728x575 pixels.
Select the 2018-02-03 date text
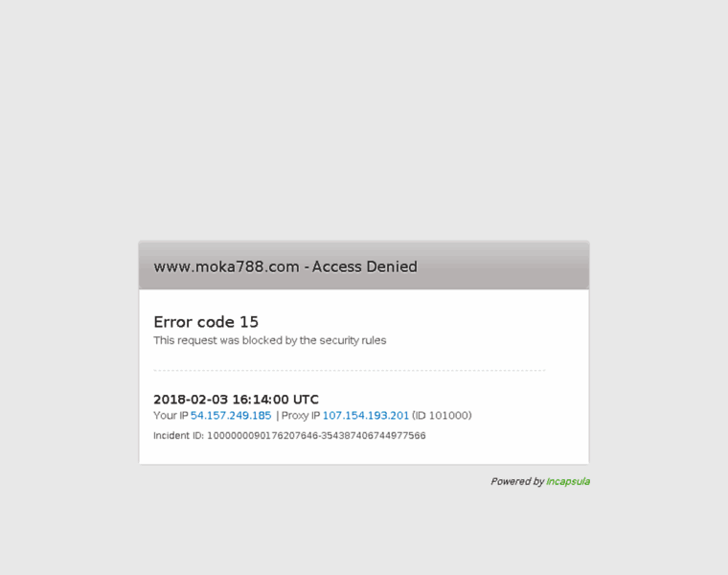pyautogui.click(x=191, y=400)
